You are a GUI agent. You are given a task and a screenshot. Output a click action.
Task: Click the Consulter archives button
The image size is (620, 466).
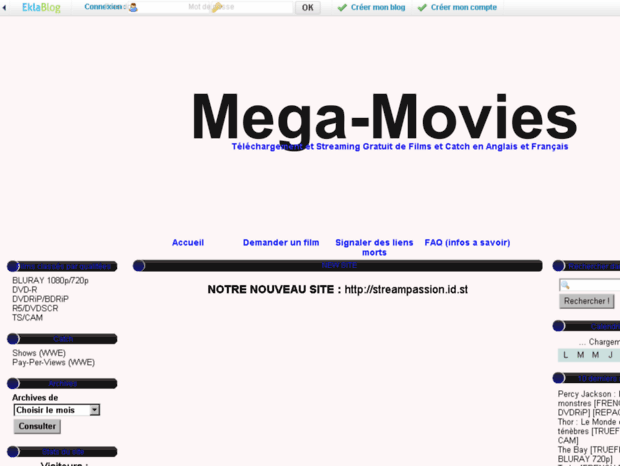click(x=37, y=426)
